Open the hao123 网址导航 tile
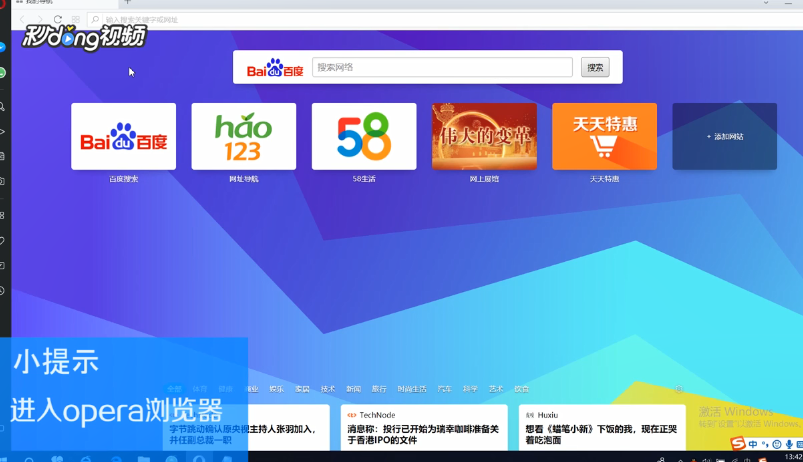The image size is (803, 462). click(x=244, y=136)
